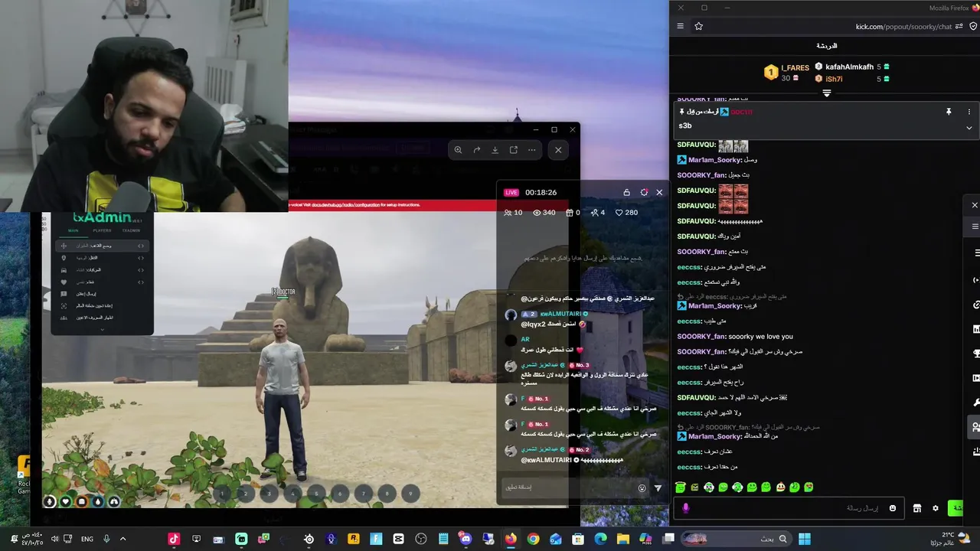Viewport: 980px width, 551px height.
Task: Click the kafahAlmkafh leaderboard name
Action: (x=849, y=67)
